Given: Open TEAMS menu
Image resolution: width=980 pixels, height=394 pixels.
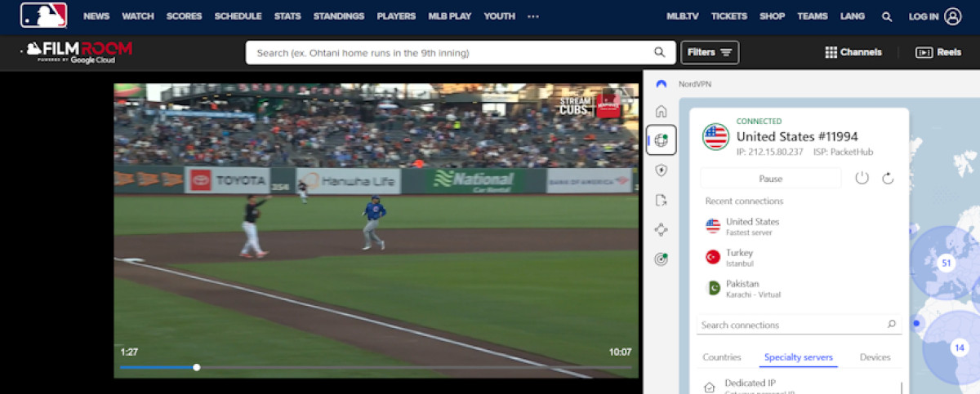Looking at the screenshot, I should click(813, 16).
